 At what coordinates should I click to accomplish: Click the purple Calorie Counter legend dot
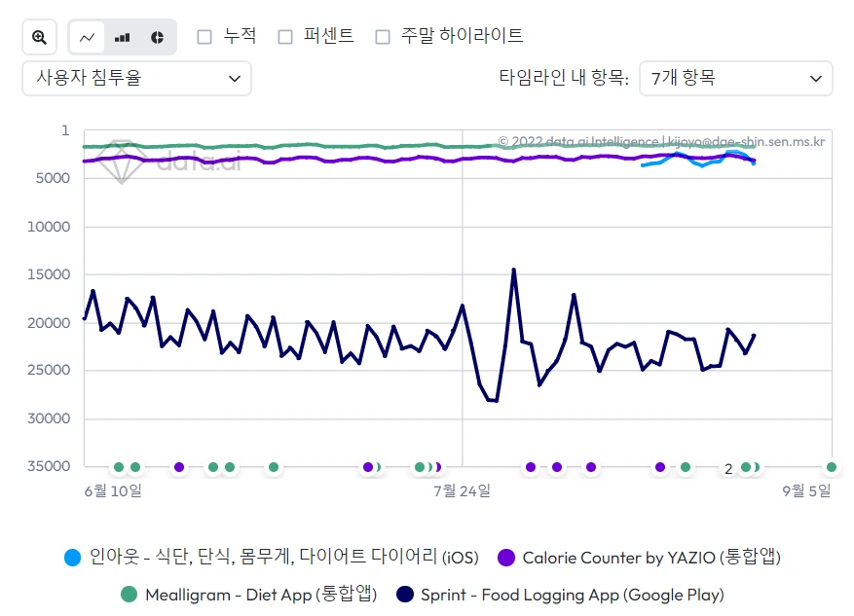point(507,557)
